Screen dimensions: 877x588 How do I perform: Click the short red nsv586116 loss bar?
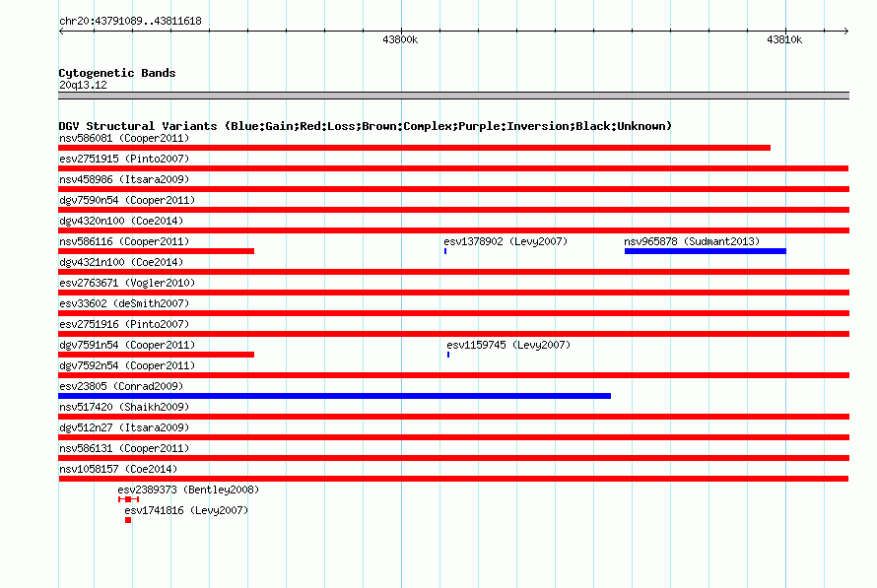(156, 251)
